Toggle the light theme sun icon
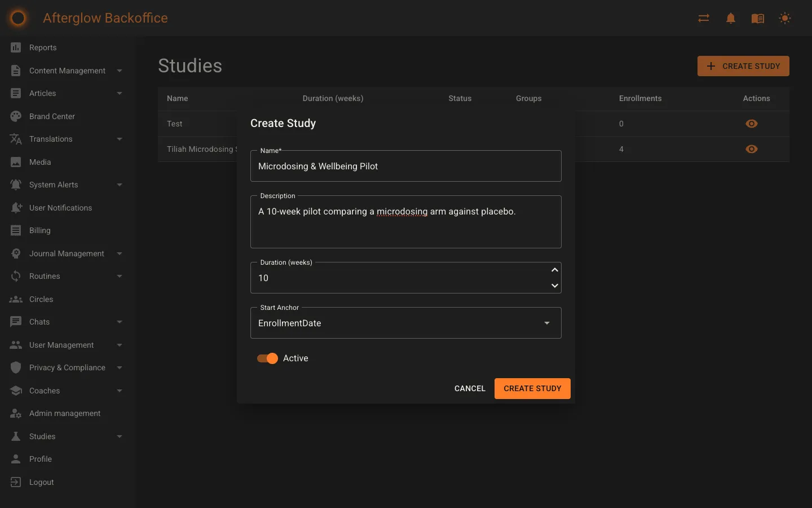The width and height of the screenshot is (812, 508). [785, 18]
